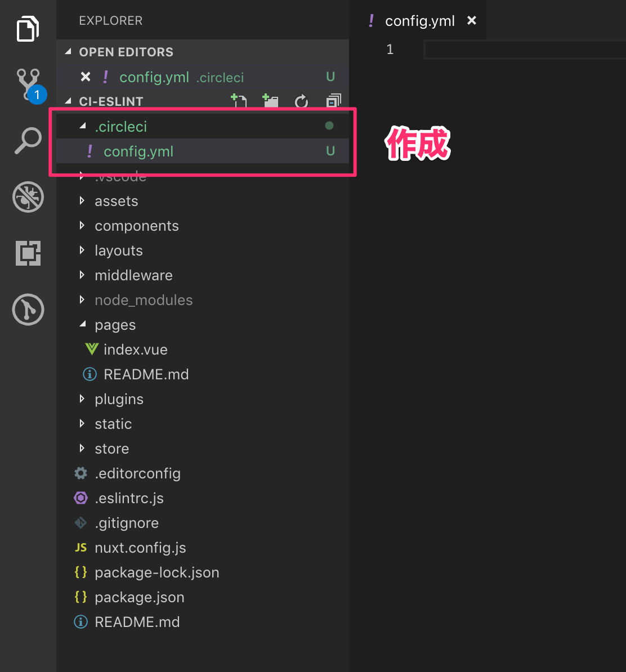Select config.yml inside the .circleci folder
This screenshot has height=672, width=626.
pos(138,151)
